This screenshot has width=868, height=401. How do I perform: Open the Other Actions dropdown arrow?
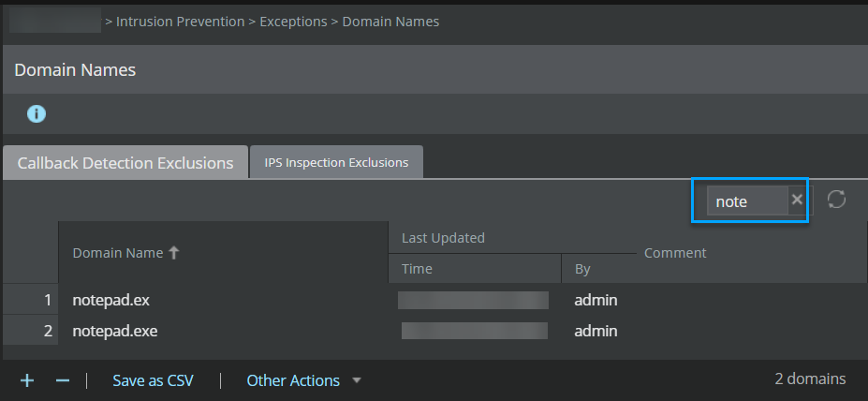pos(357,380)
